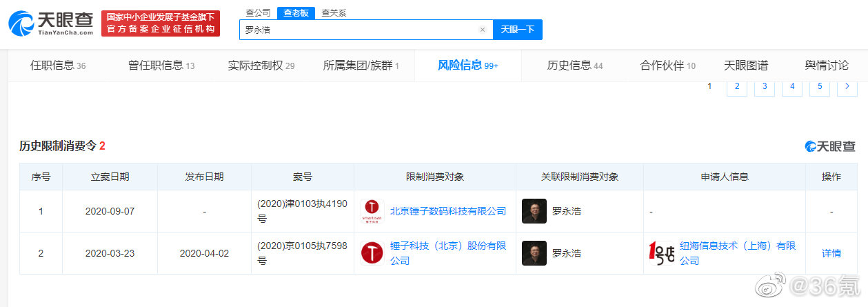Switch to 查公司 search tab

point(259,12)
